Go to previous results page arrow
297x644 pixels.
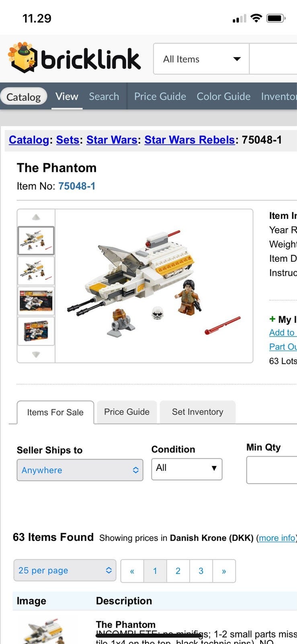pos(132,571)
